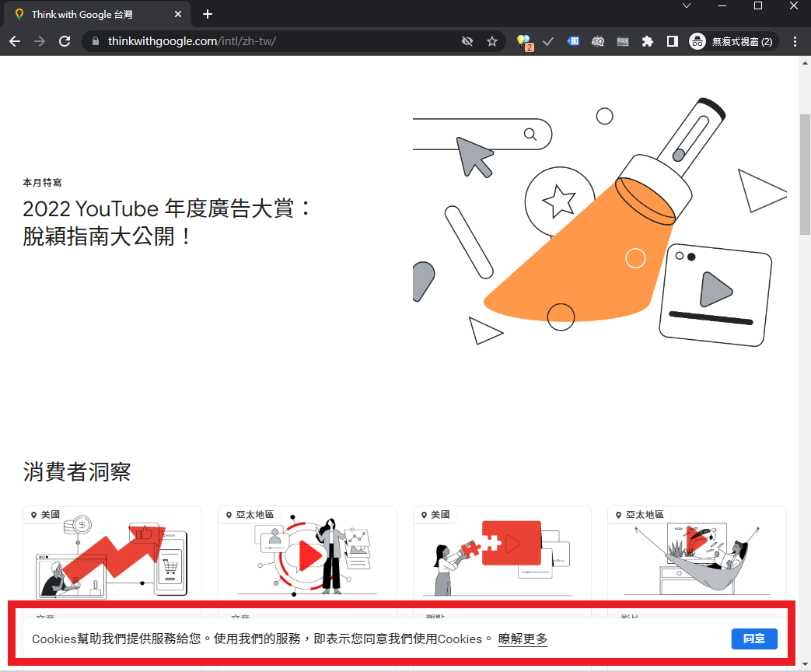This screenshot has height=672, width=811.
Task: Click the grey screen-like extension icon
Action: click(x=623, y=41)
